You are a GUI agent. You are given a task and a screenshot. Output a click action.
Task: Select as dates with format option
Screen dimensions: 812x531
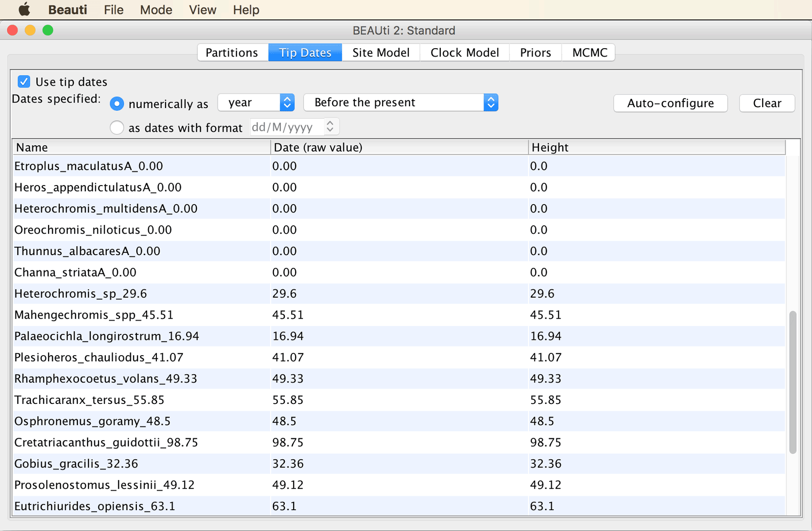pos(116,127)
